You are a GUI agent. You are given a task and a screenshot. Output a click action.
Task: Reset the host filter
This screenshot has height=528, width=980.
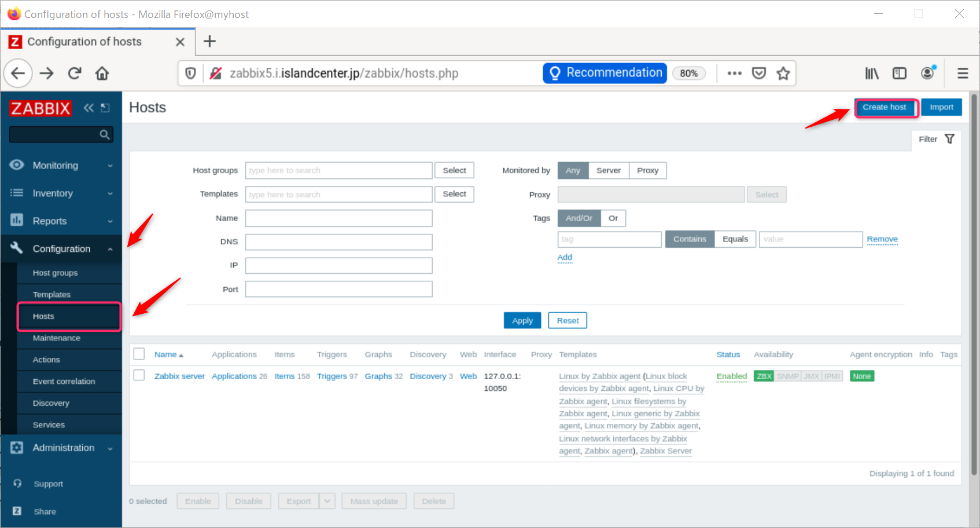[568, 321]
